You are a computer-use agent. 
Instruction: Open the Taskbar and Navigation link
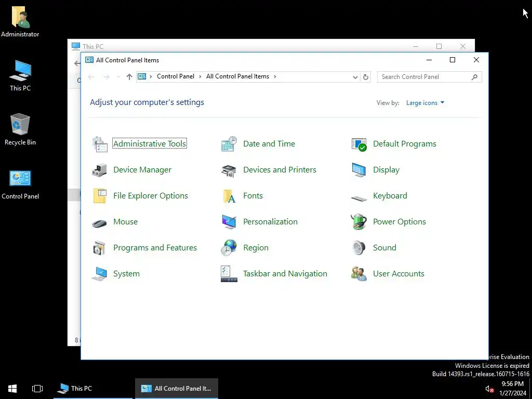[285, 273]
